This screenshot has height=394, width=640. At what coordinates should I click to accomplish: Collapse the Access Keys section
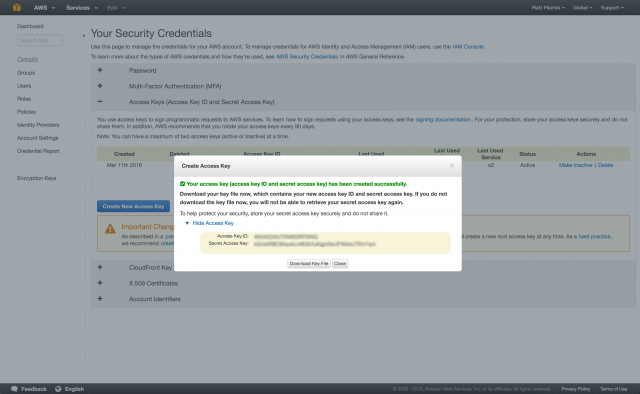100,102
